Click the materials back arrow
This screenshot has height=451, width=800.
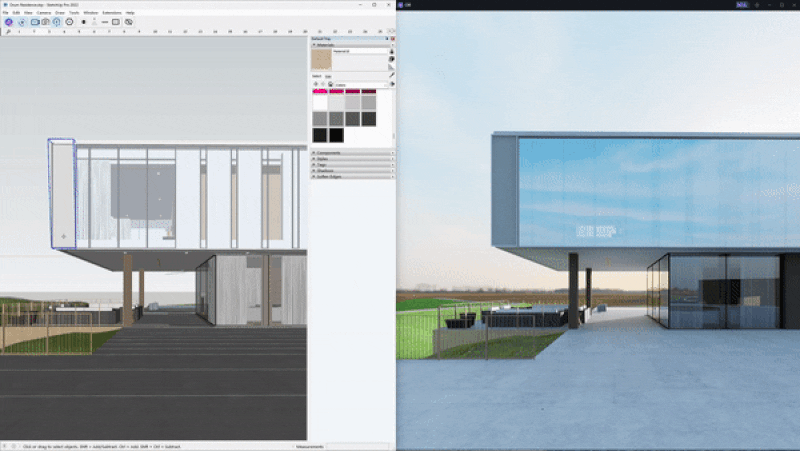(315, 84)
